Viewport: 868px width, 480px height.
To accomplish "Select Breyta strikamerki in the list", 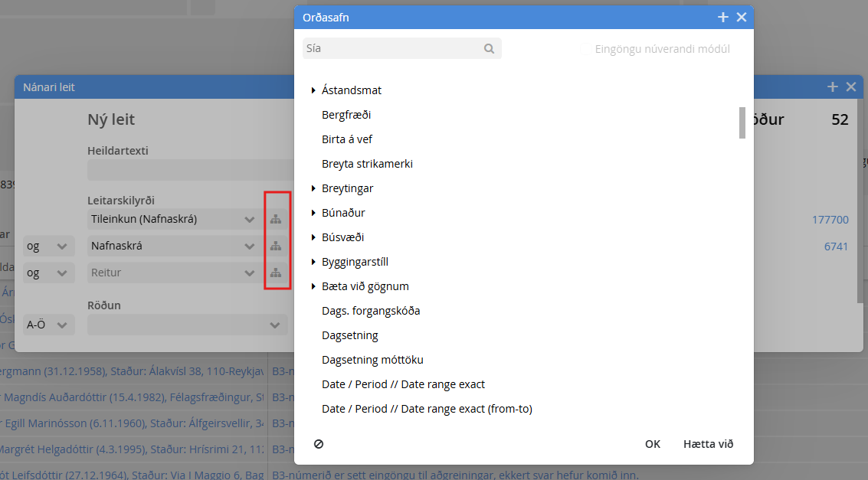I will pos(367,164).
